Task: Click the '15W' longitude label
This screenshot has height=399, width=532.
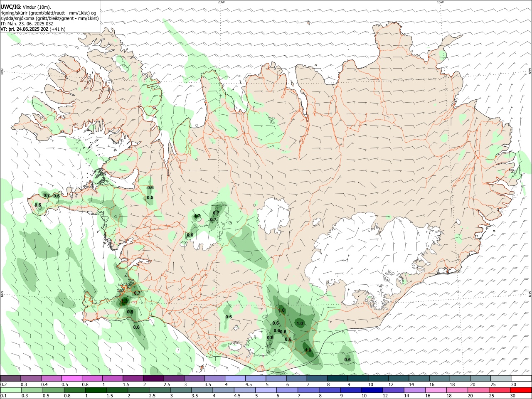Action: point(440,2)
